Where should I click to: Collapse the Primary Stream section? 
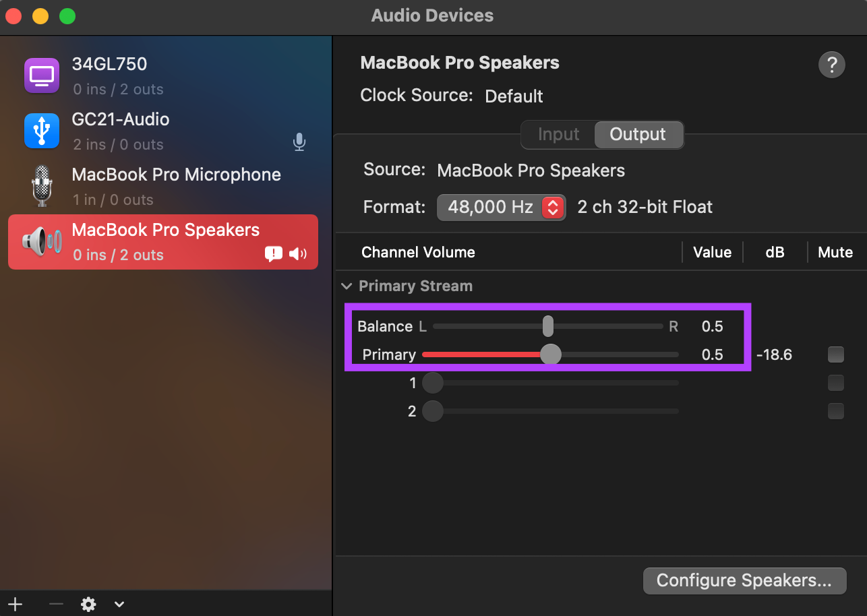click(347, 286)
